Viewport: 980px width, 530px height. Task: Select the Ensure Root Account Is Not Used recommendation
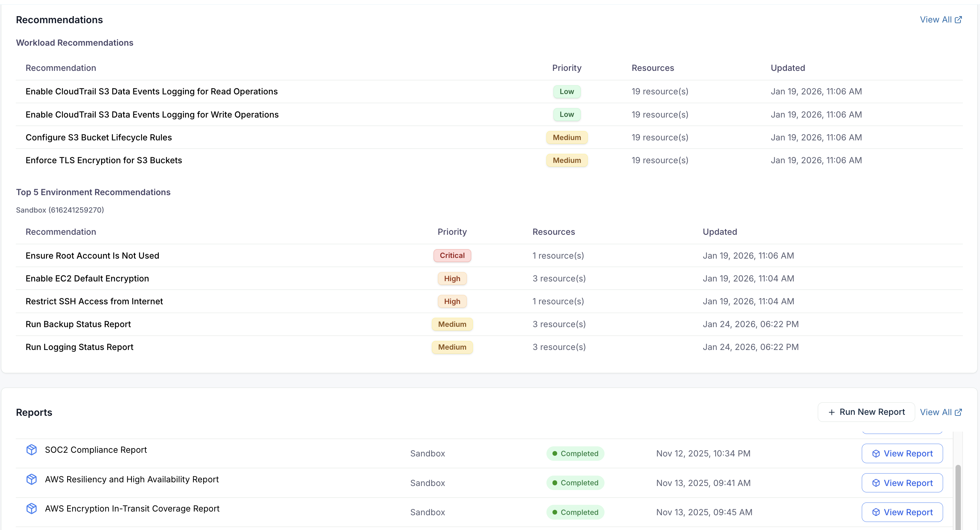[x=92, y=255]
